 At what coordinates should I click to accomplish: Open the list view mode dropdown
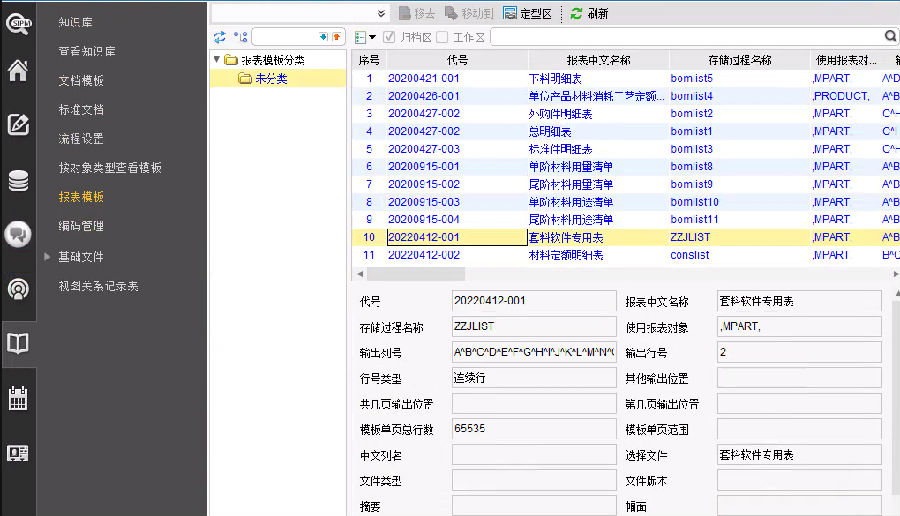(x=365, y=37)
